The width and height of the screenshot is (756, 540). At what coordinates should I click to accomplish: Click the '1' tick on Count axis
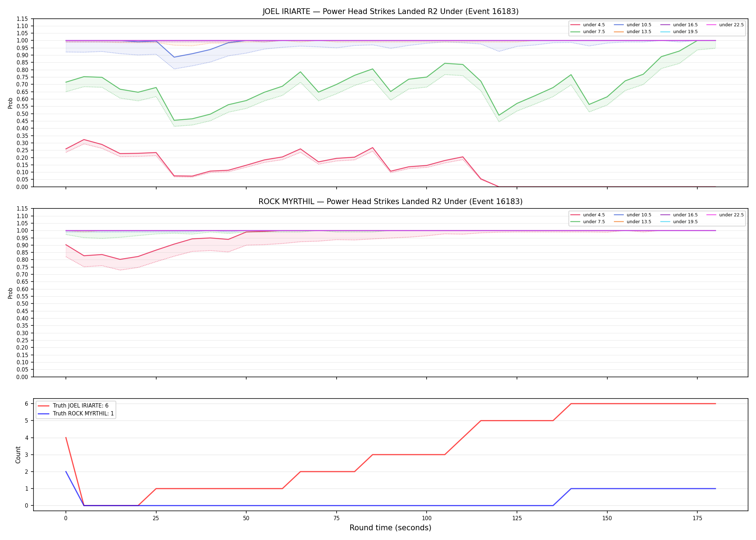27,489
